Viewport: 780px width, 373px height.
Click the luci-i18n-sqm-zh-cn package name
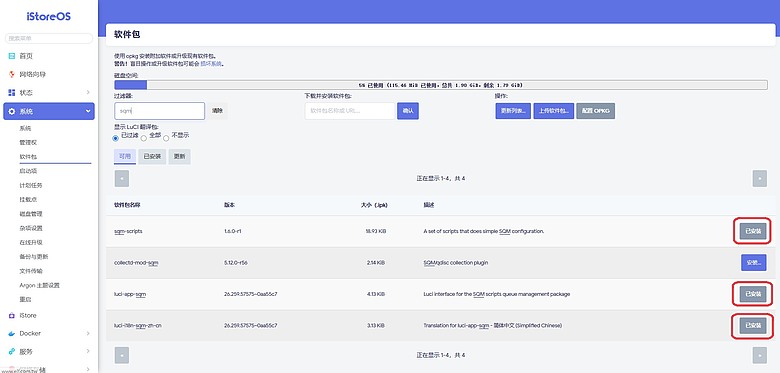tap(138, 326)
